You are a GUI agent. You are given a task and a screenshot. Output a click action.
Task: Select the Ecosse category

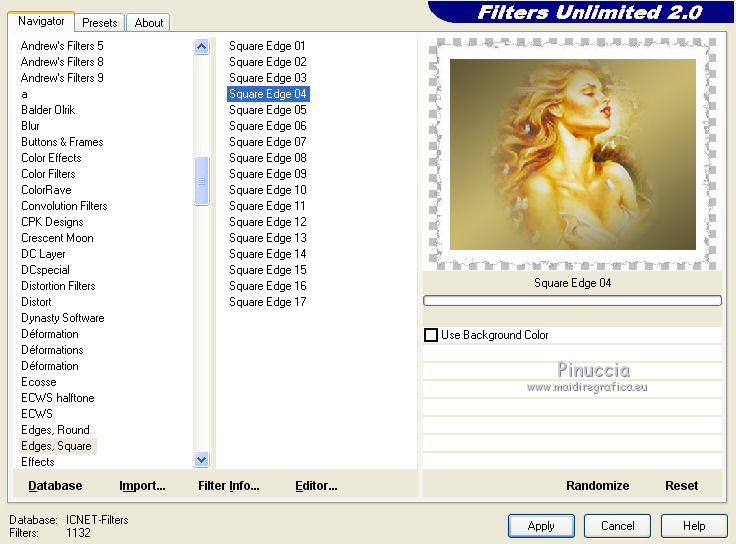point(38,382)
